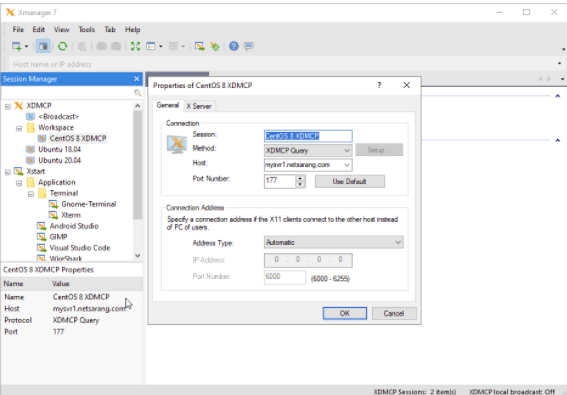Click the Xstart node icon in tree
Image resolution: width=567 pixels, height=395 pixels.
(18, 171)
